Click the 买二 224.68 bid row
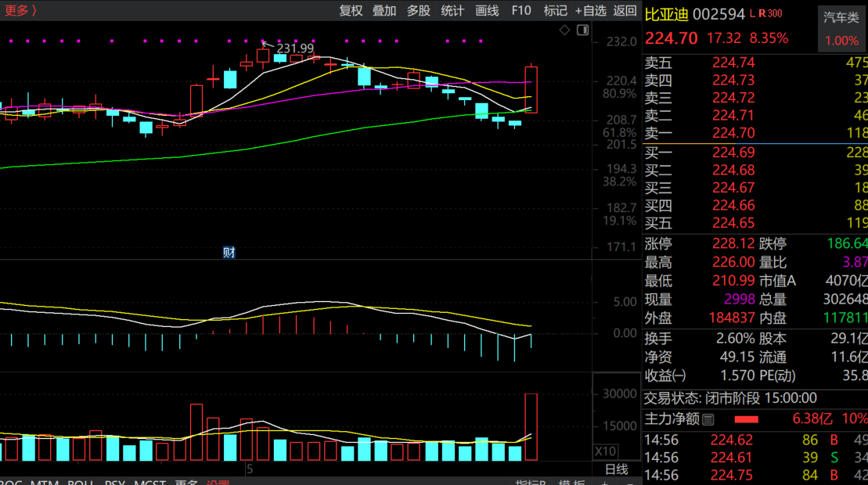 (x=755, y=171)
